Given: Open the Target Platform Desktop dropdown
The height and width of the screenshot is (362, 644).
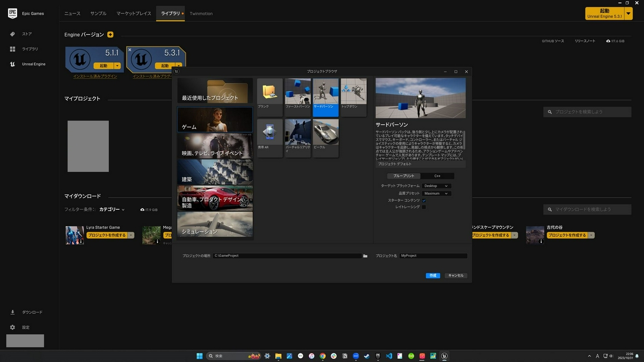Looking at the screenshot, I should [x=436, y=186].
